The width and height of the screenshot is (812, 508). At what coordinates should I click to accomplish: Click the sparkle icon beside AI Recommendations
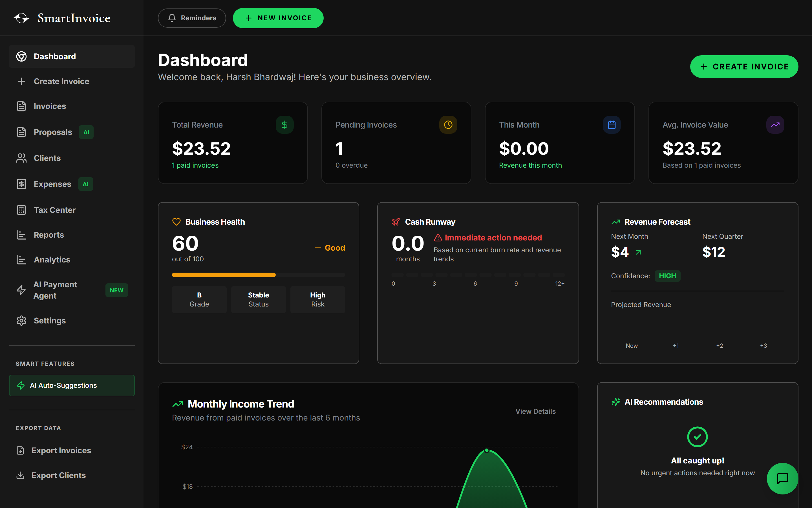616,402
